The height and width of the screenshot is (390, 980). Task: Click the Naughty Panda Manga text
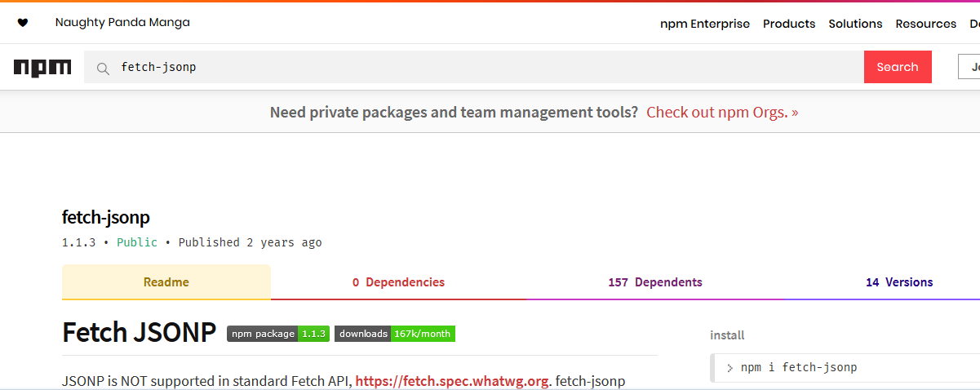122,22
